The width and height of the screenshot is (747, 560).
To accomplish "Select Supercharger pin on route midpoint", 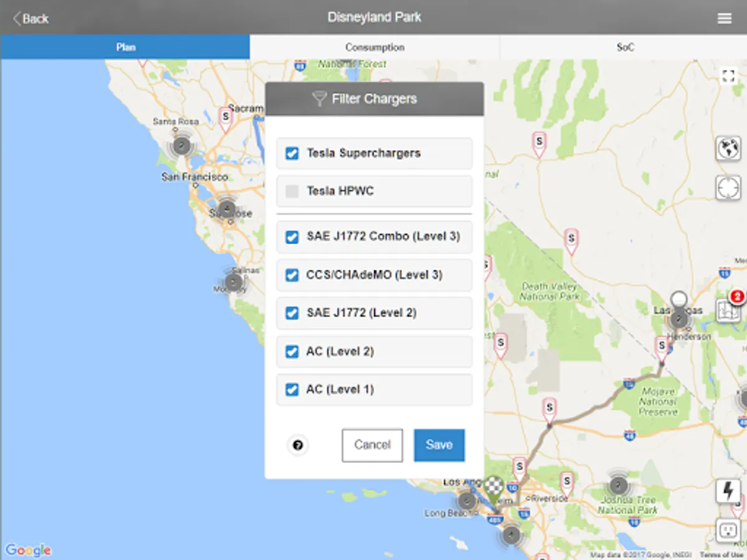I will coord(549,411).
